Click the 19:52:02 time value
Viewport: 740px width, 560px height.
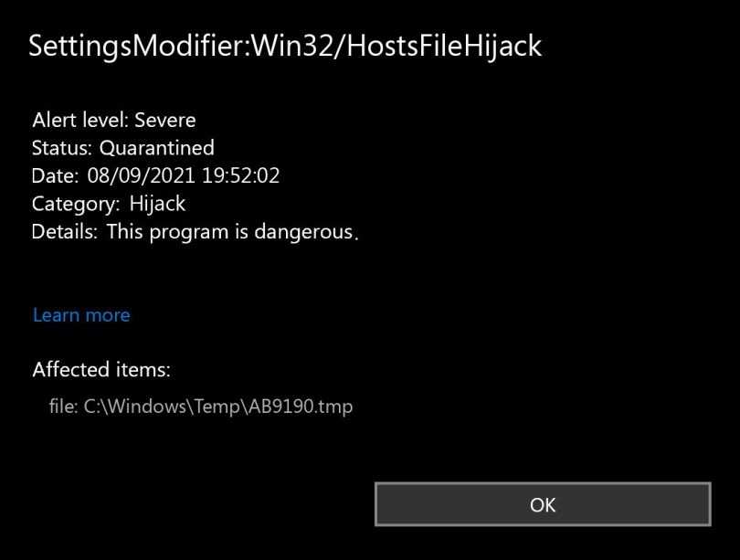(x=240, y=176)
